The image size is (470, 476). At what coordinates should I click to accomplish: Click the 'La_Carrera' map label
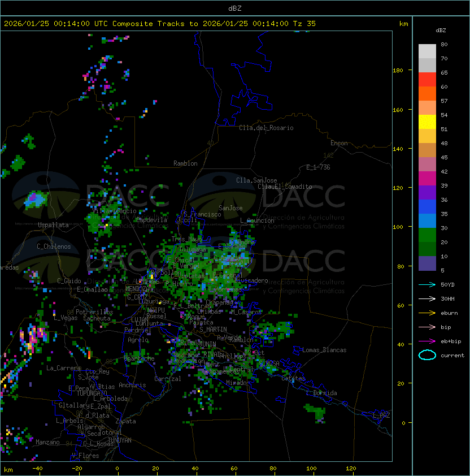[63, 368]
